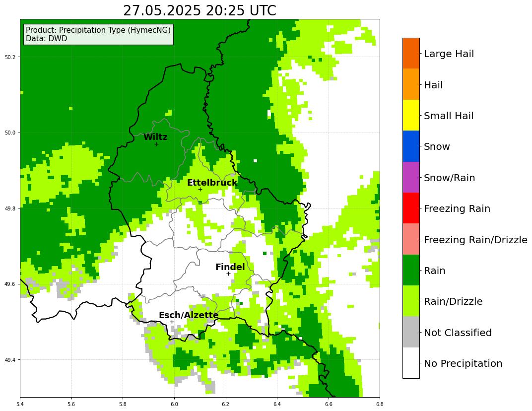532x411 pixels.
Task: Click the 49.6 latitude axis tick label
Action: 10,284
